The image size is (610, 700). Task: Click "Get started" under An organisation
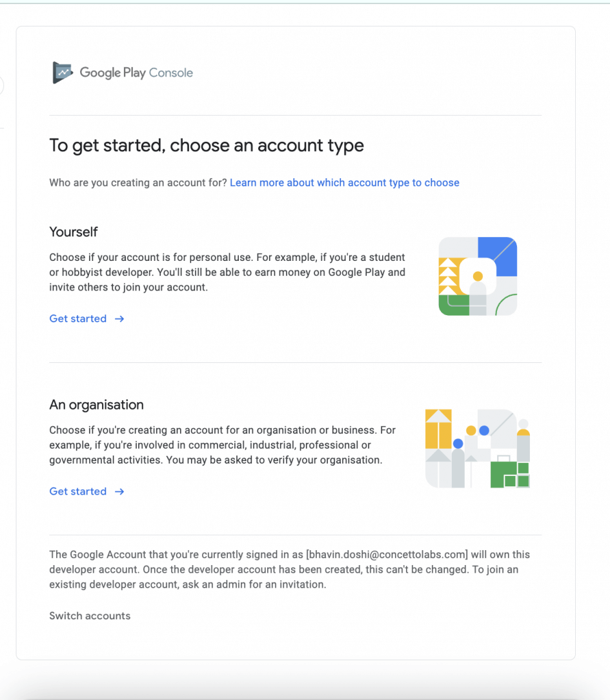click(78, 491)
